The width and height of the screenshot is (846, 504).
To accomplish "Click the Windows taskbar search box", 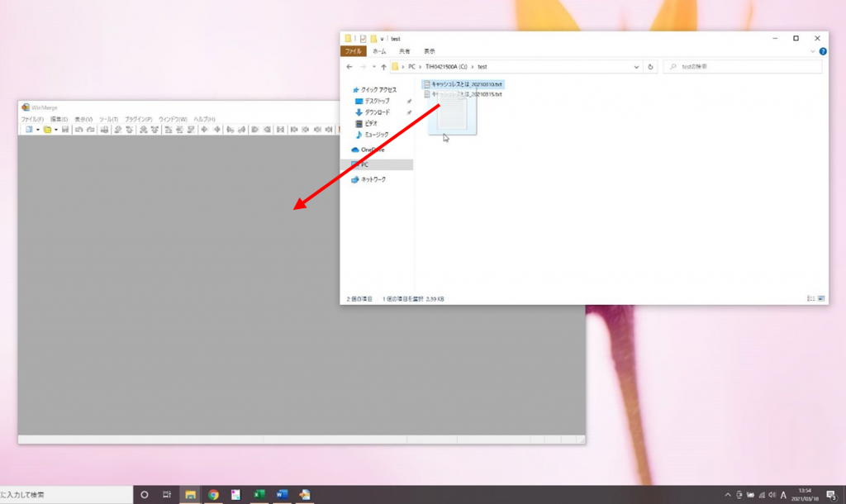I will click(x=66, y=494).
